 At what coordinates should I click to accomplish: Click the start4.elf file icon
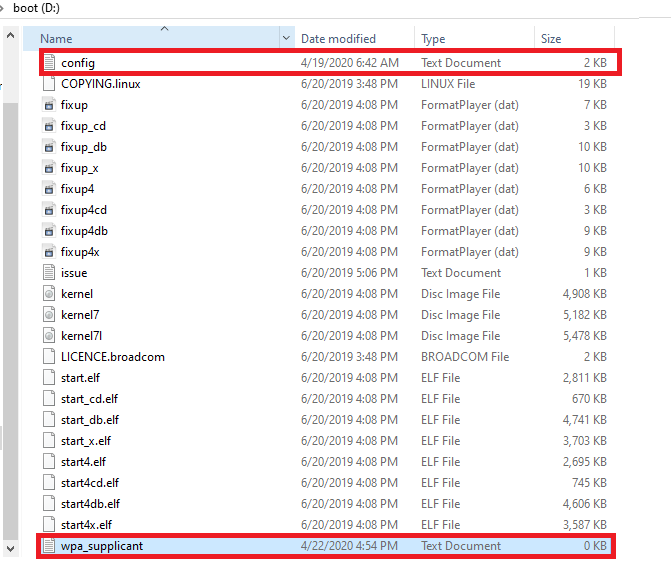pos(49,461)
